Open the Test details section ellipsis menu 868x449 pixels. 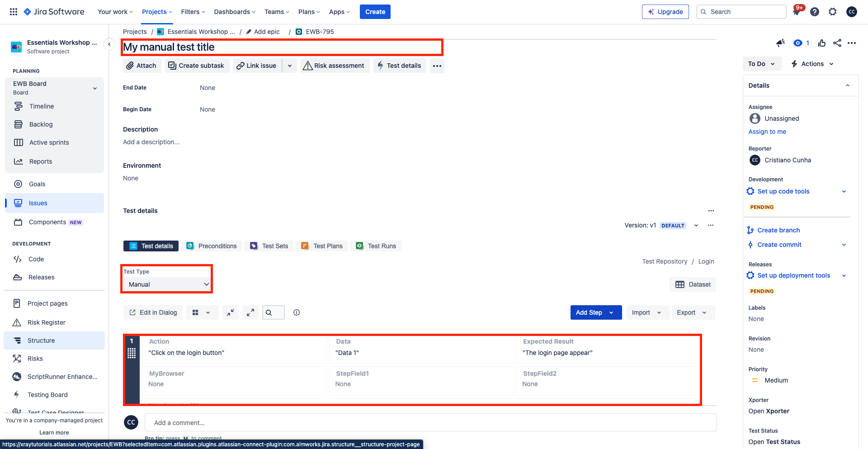point(711,211)
